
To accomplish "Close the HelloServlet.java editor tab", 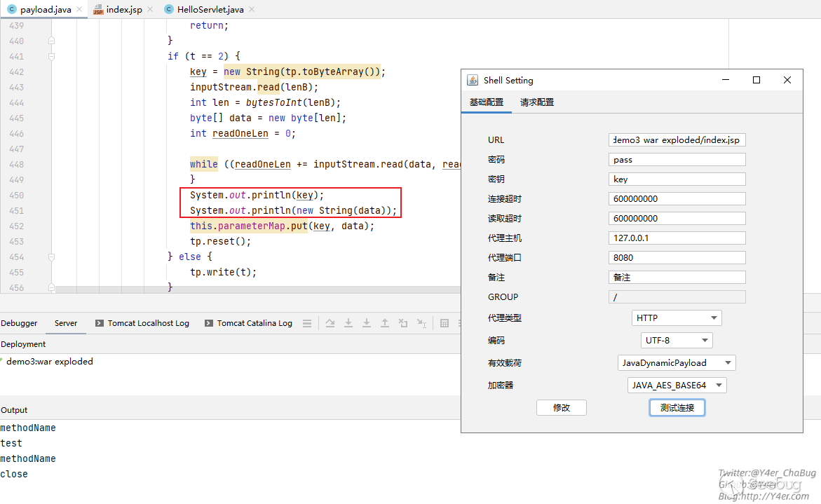I will click(252, 10).
